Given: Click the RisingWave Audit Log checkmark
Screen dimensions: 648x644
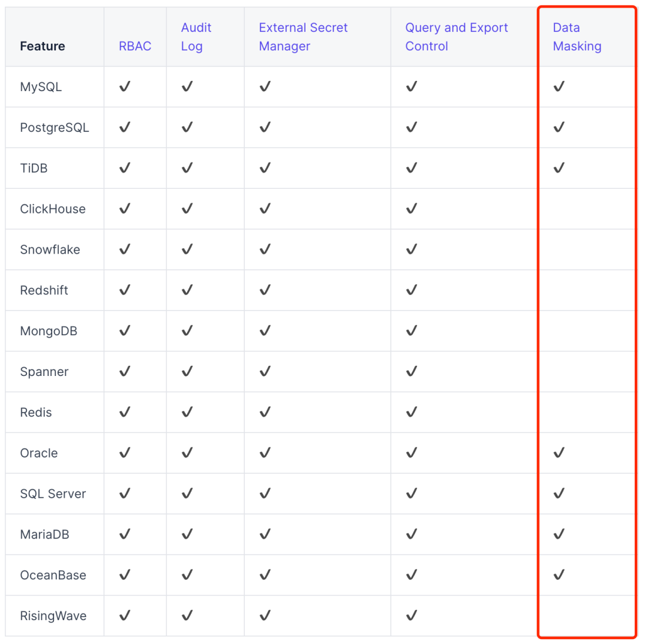Looking at the screenshot, I should pos(187,615).
